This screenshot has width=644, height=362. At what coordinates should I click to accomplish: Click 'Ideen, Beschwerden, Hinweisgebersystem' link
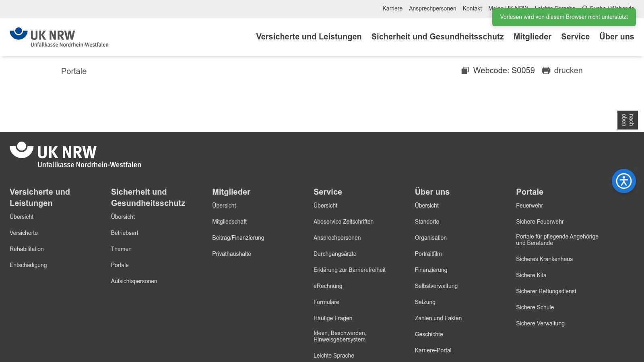coord(340,336)
